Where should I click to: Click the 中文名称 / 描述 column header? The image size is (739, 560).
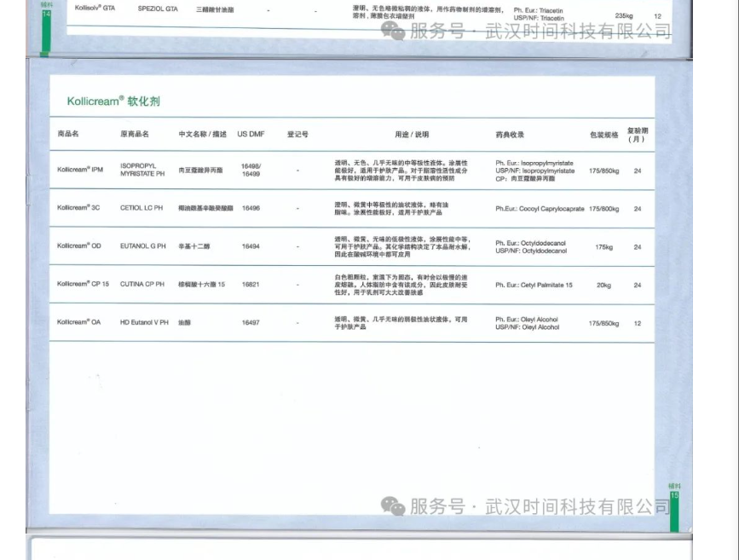pos(202,135)
